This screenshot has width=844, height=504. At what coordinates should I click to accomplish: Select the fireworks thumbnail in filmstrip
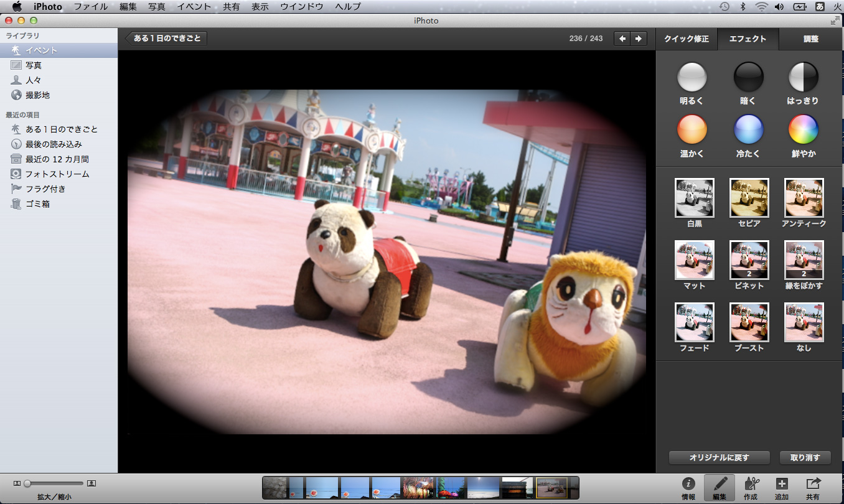pos(418,488)
